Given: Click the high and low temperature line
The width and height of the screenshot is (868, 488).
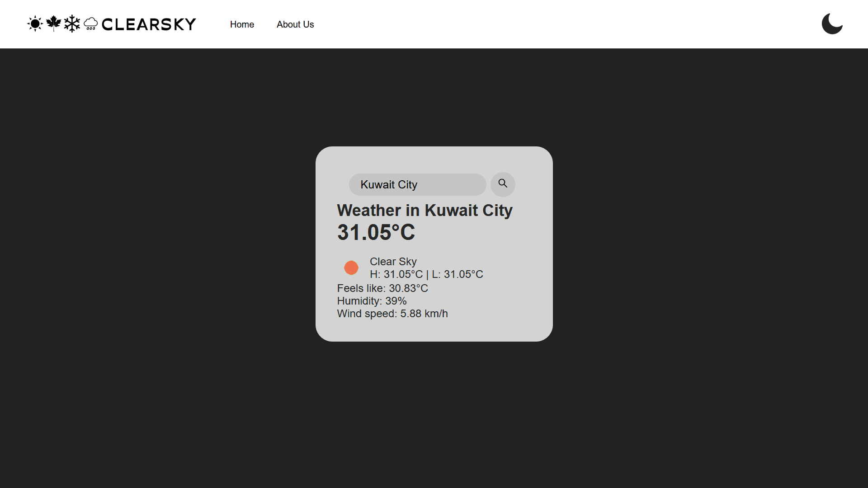Looking at the screenshot, I should click(426, 274).
